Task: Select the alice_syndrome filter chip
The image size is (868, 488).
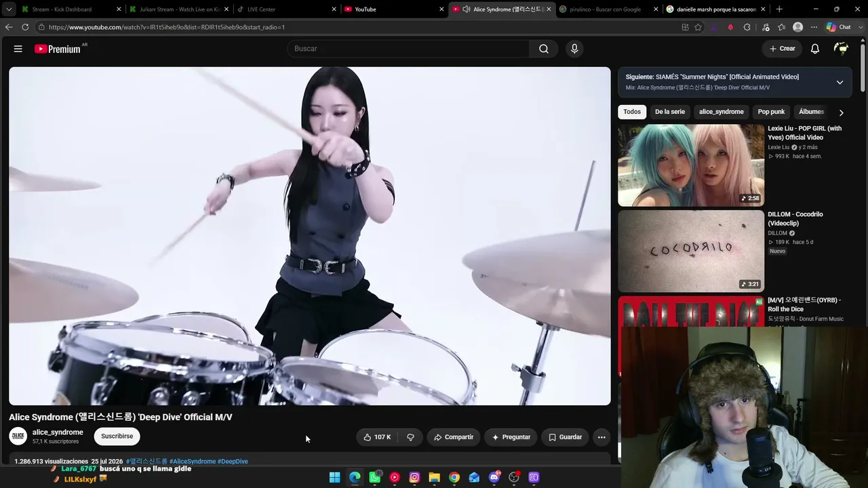Action: pyautogui.click(x=722, y=112)
